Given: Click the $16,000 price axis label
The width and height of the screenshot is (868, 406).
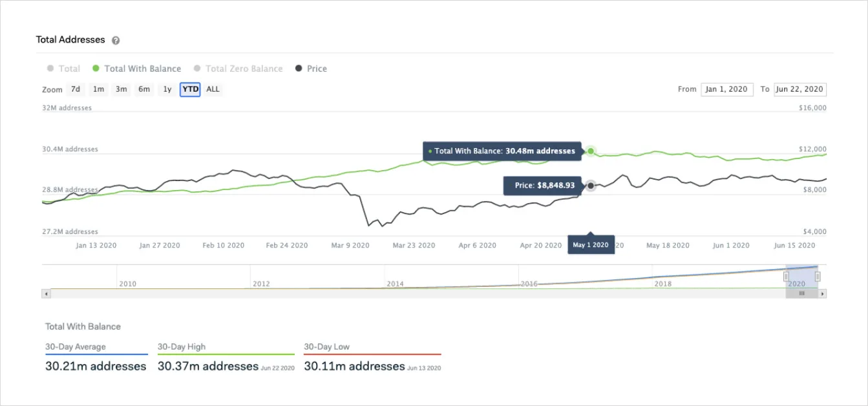Looking at the screenshot, I should point(812,108).
